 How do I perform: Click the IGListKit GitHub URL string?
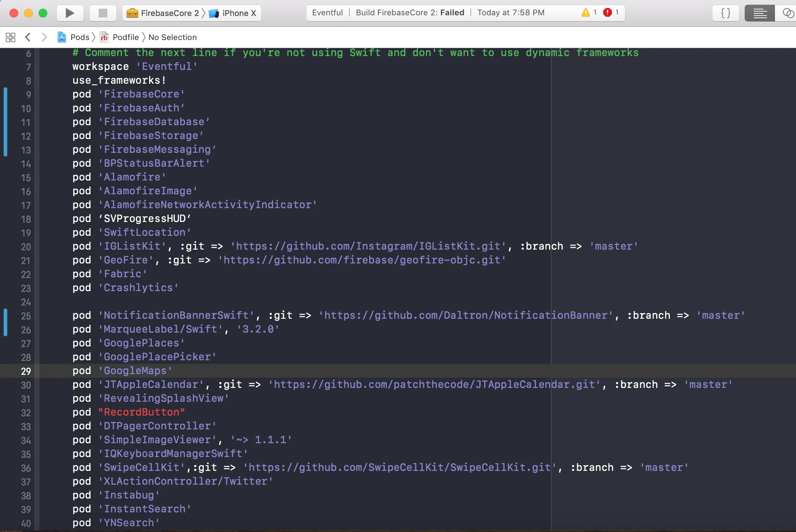tap(368, 246)
